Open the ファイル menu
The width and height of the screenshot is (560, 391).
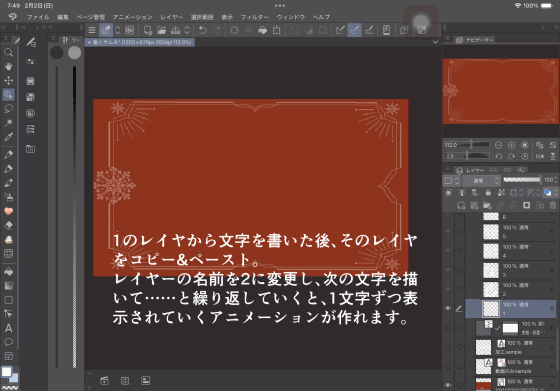(38, 17)
